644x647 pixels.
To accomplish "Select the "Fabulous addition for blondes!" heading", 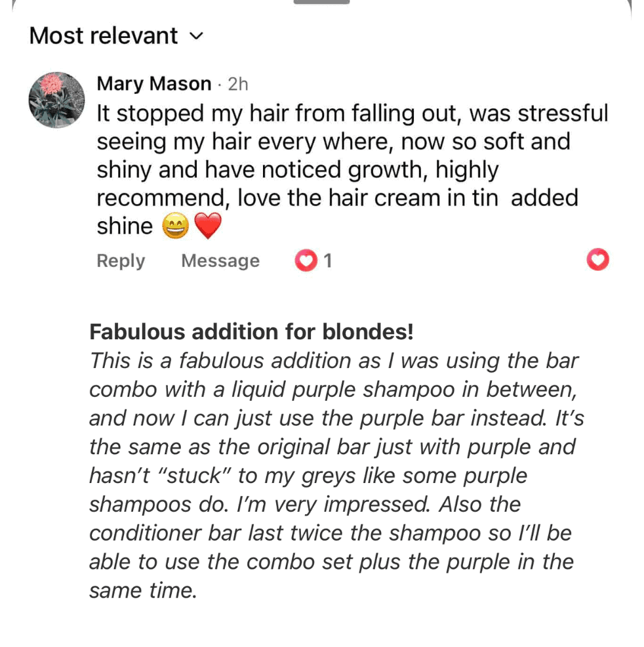I will pyautogui.click(x=251, y=332).
